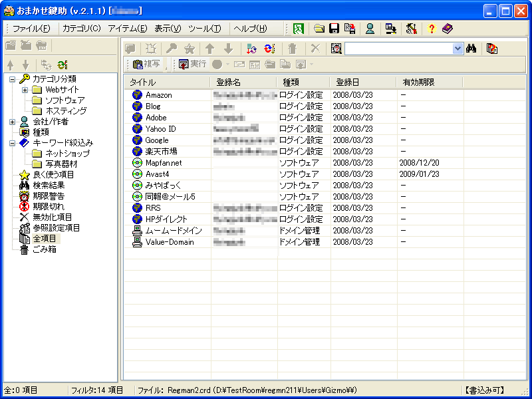Open the カテゴリ(C) menu
This screenshot has width=532, height=399.
82,29
